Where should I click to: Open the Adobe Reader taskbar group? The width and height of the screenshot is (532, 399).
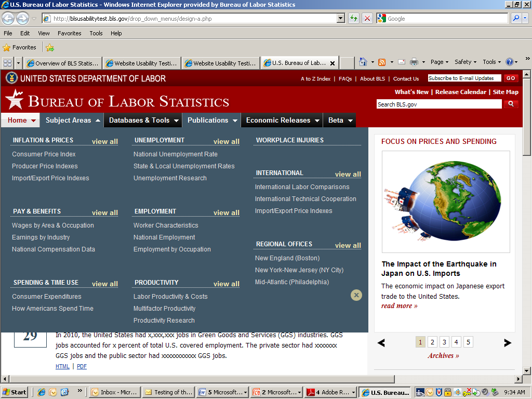(330, 392)
